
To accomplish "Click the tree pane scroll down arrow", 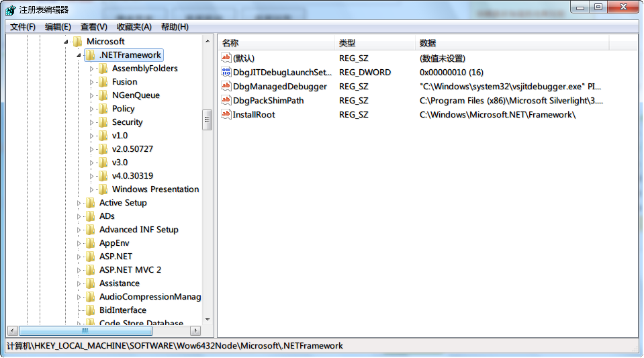I will point(208,319).
